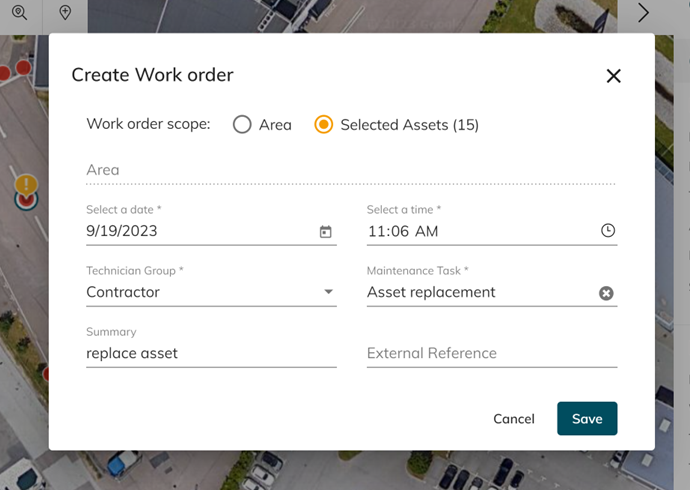Expand the Technician Group dropdown arrow
Image resolution: width=690 pixels, height=490 pixels.
(x=328, y=292)
